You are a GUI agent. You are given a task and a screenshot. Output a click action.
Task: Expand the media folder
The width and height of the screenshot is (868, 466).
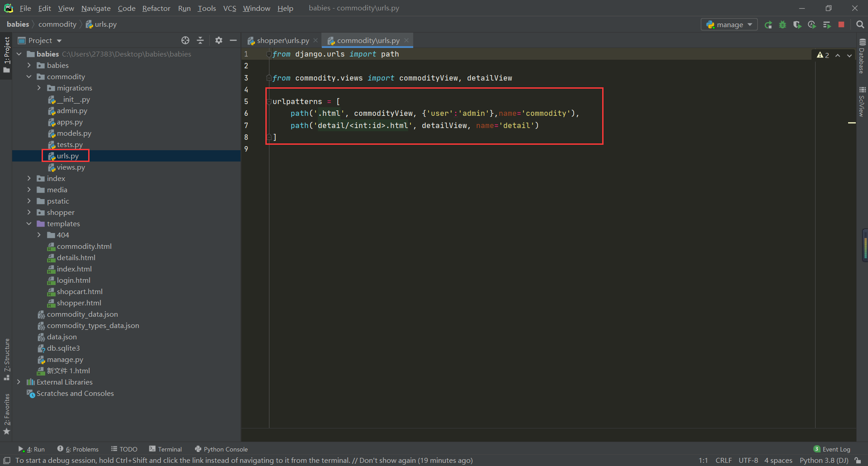[x=29, y=190]
